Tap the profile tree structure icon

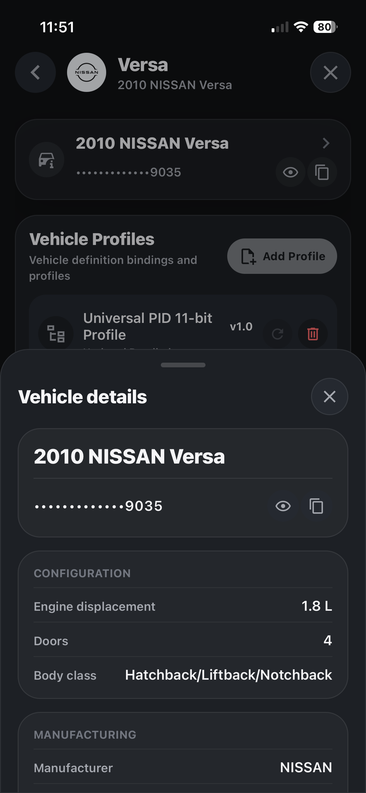56,334
